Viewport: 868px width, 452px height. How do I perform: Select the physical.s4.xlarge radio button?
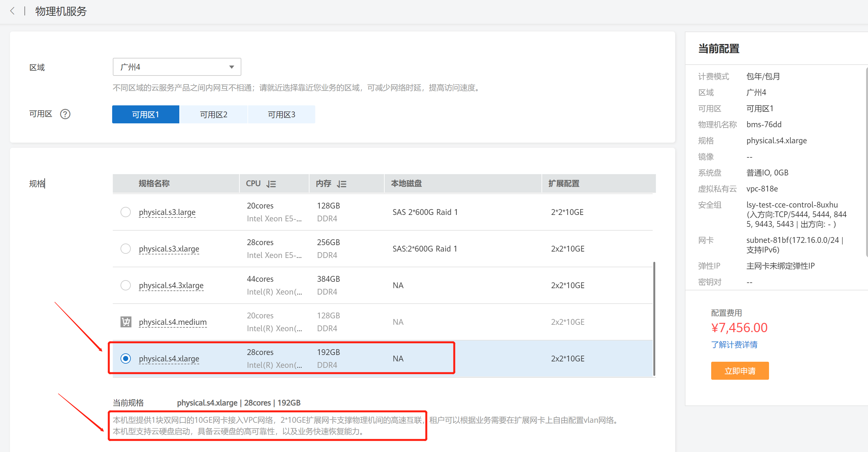click(x=126, y=359)
